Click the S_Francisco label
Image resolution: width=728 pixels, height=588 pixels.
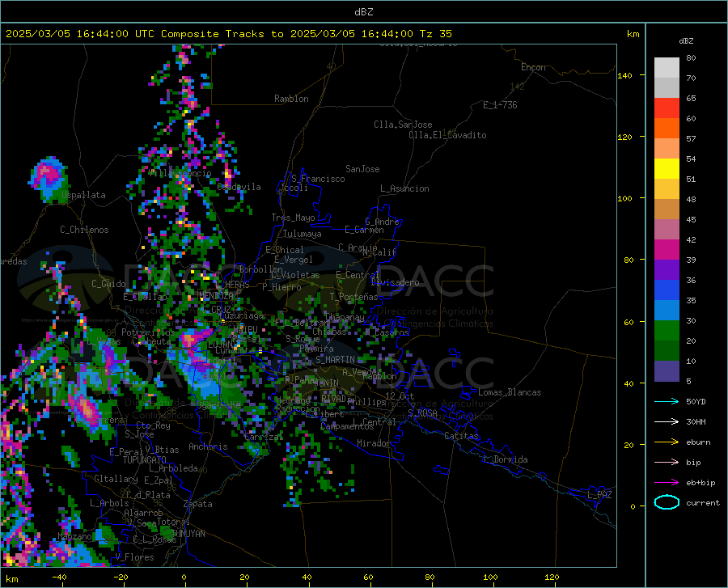[x=318, y=179]
